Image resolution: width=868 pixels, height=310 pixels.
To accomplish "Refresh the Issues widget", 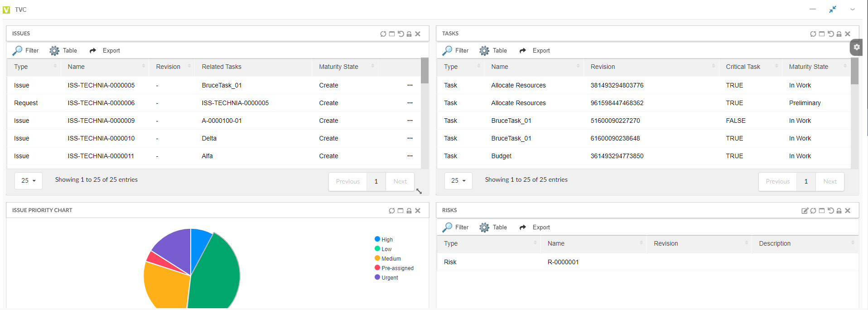I will [x=383, y=34].
